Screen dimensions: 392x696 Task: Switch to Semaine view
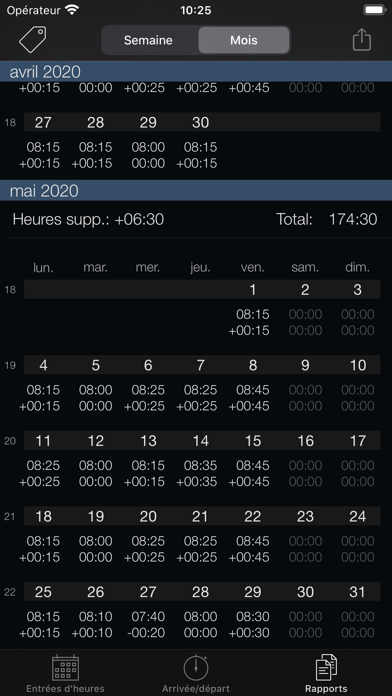click(x=148, y=40)
